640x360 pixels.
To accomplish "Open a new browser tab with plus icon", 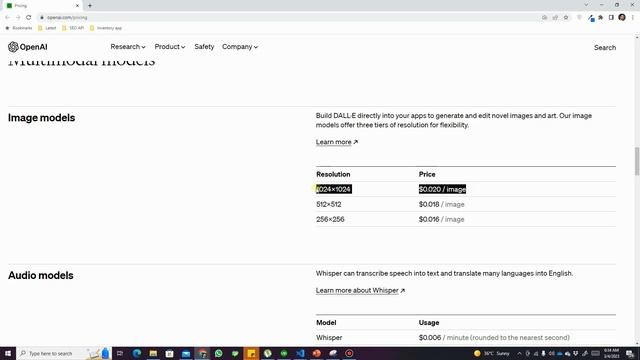I will (x=90, y=6).
